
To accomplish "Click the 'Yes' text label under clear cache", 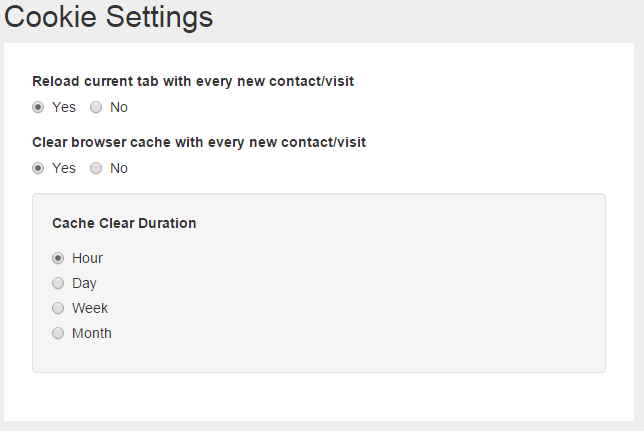I will tap(64, 168).
